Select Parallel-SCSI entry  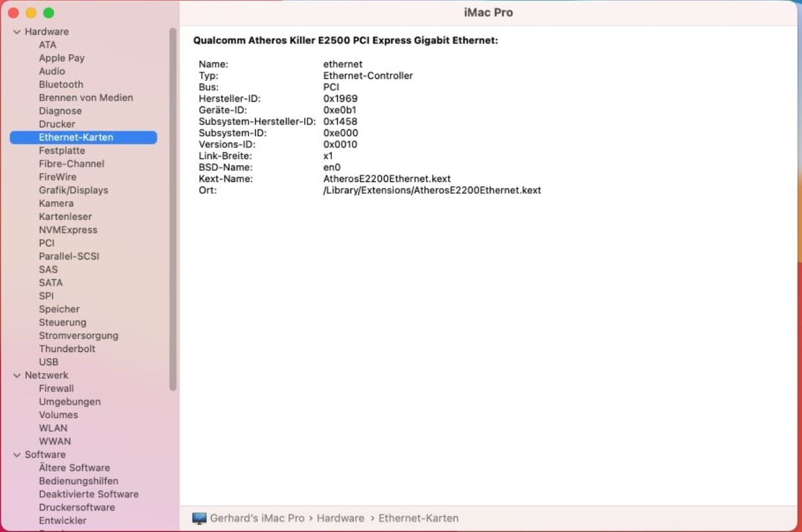[x=69, y=256]
